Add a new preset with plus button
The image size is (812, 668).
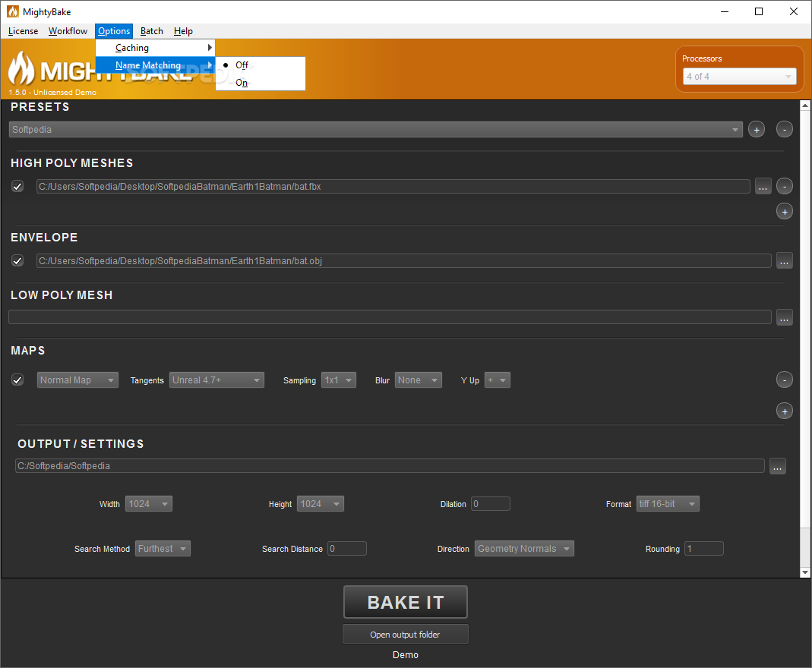tap(756, 129)
